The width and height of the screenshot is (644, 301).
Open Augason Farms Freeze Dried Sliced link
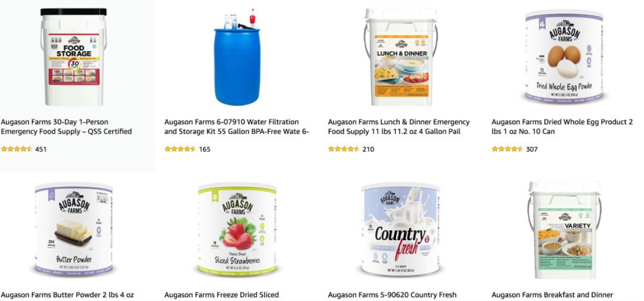(222, 295)
